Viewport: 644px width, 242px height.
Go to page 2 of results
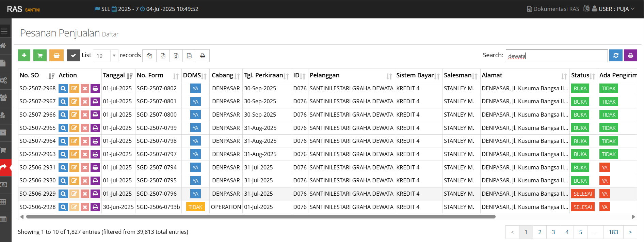540,232
